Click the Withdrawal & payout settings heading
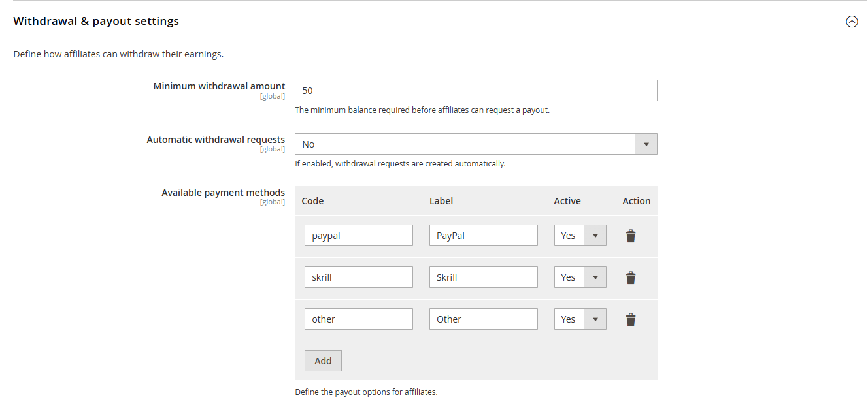Viewport: 868px width, 410px height. pos(95,21)
